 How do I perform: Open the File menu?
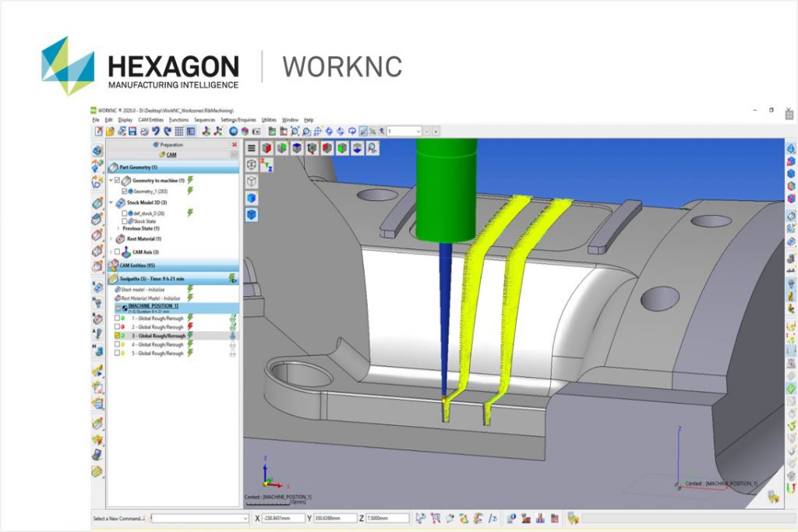[96, 120]
